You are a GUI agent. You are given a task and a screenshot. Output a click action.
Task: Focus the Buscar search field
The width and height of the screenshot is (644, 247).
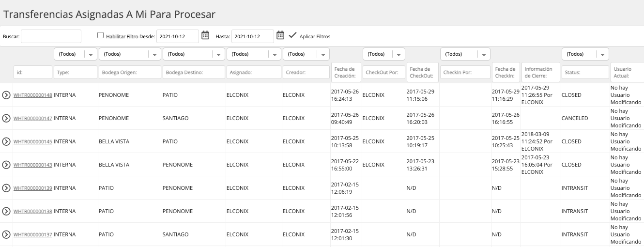point(51,36)
